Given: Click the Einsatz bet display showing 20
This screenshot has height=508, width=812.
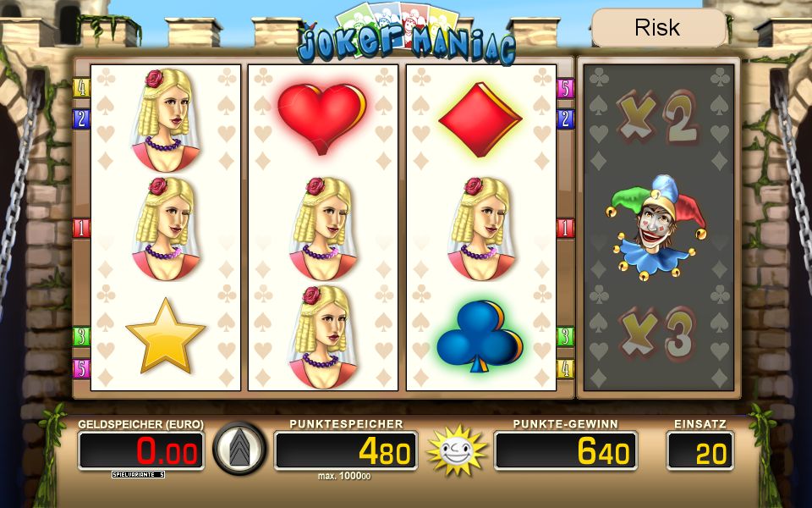Looking at the screenshot, I should (x=700, y=451).
